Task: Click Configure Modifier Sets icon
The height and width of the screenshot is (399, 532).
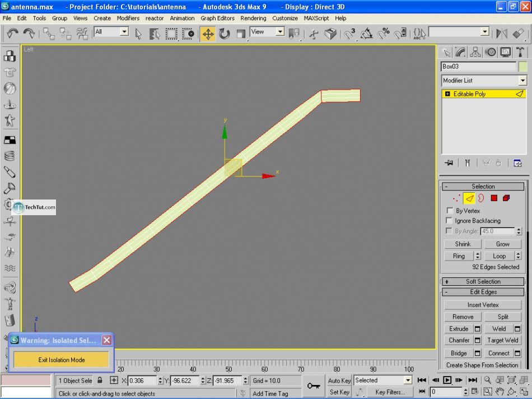Action: (517, 163)
